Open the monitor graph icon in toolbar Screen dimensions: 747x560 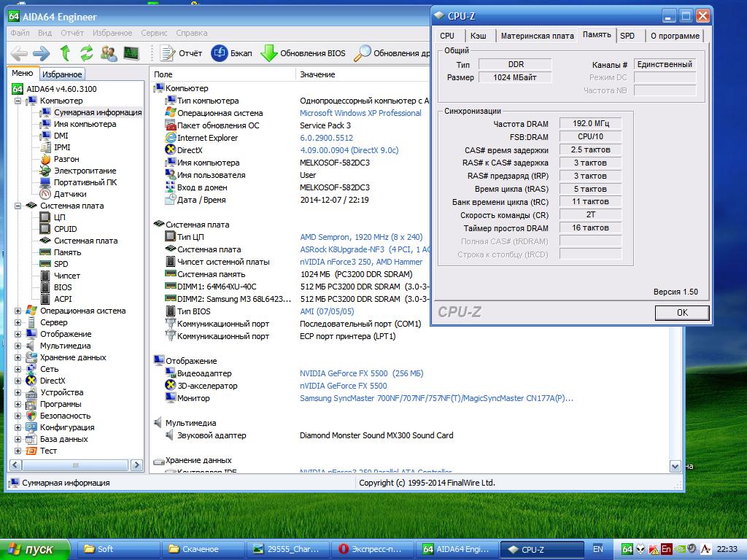tap(131, 52)
